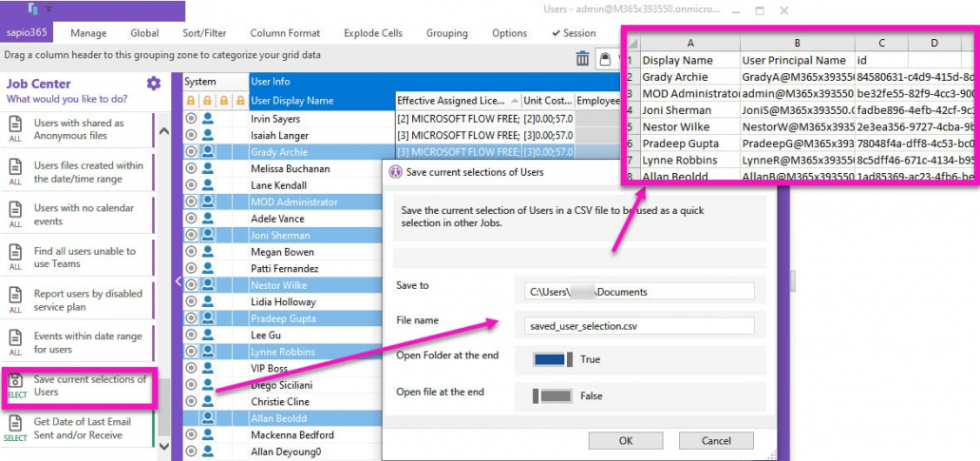The height and width of the screenshot is (461, 980).
Task: Click the status circle icon beside Lidia Holloway
Action: (x=191, y=301)
